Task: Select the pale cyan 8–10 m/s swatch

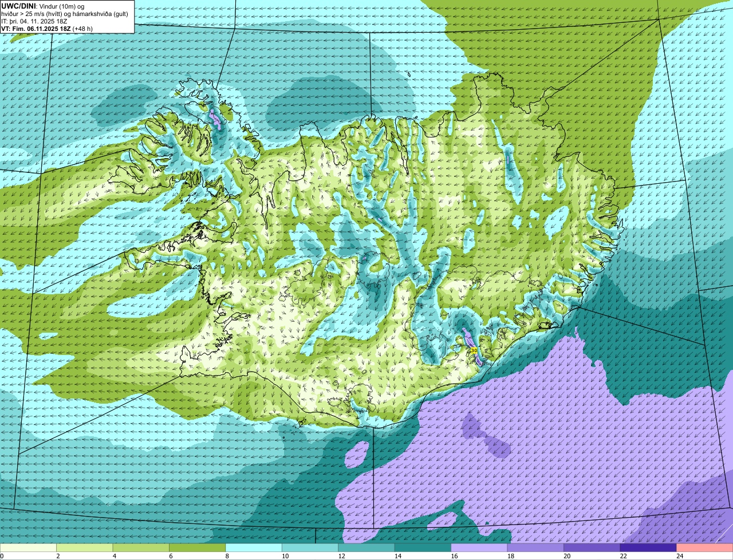Action: (255, 548)
